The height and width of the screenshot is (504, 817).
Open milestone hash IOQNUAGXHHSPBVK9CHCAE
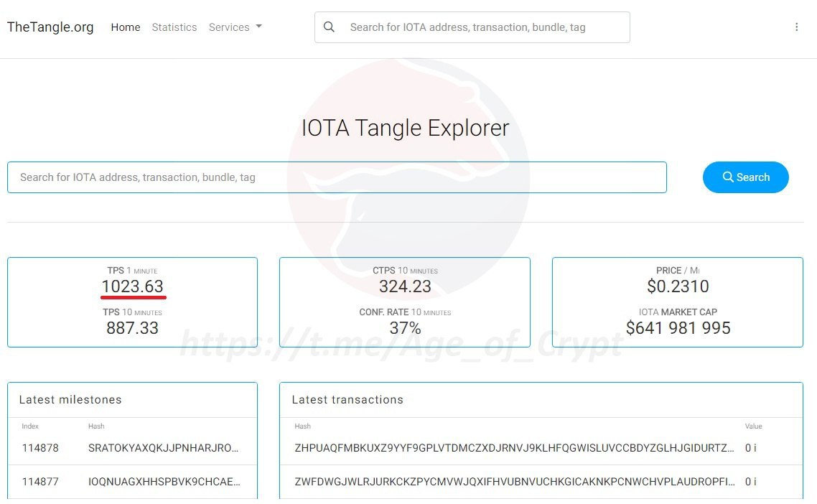pos(164,482)
